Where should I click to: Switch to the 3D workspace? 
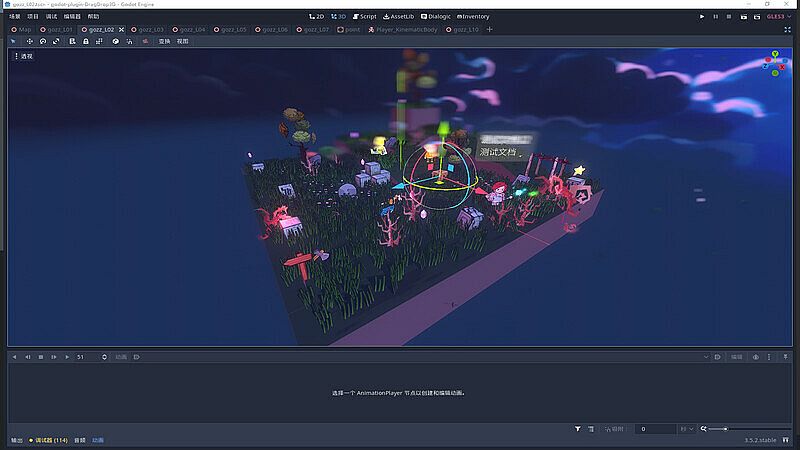336,16
